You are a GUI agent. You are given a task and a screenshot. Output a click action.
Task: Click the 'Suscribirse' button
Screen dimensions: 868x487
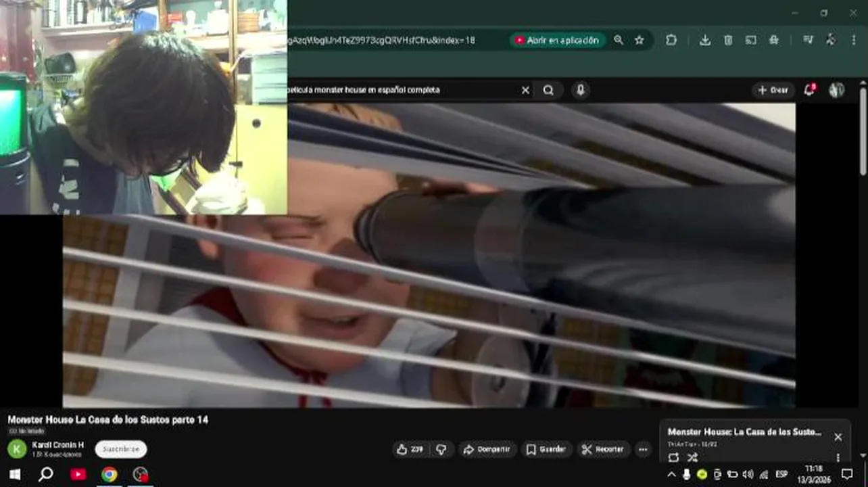pyautogui.click(x=120, y=449)
